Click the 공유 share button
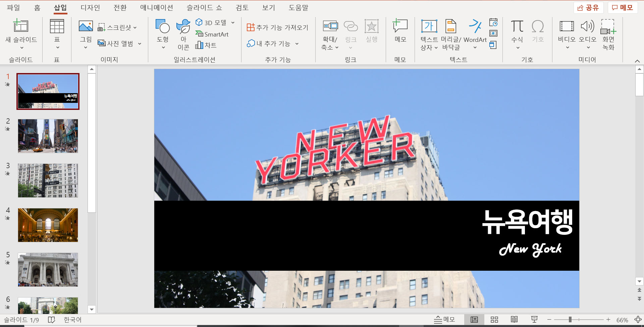The height and width of the screenshot is (327, 644). click(588, 7)
